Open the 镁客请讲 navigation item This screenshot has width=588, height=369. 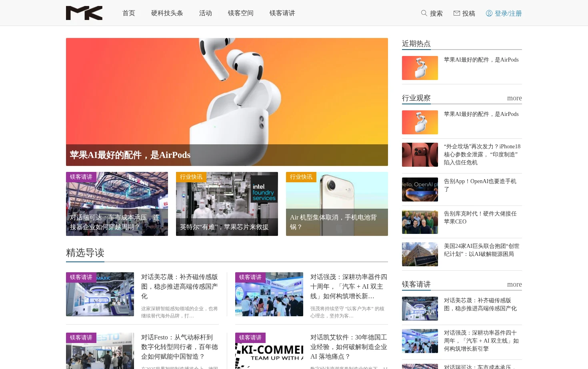point(282,13)
